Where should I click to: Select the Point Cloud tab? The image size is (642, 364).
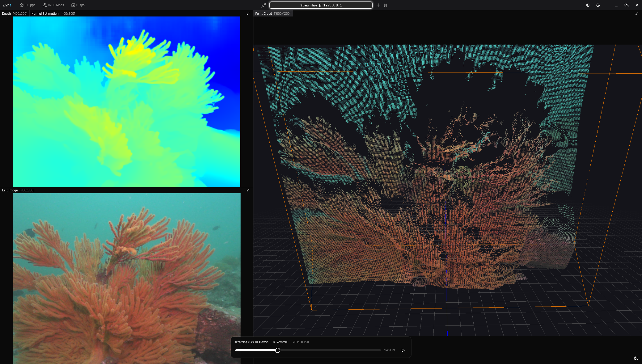[x=273, y=14]
